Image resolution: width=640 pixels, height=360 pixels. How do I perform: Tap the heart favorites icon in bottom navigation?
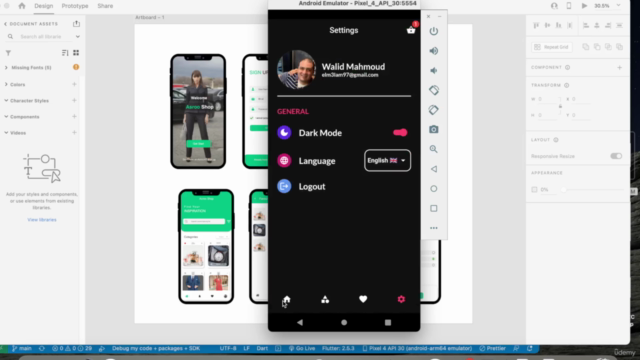pyautogui.click(x=363, y=299)
